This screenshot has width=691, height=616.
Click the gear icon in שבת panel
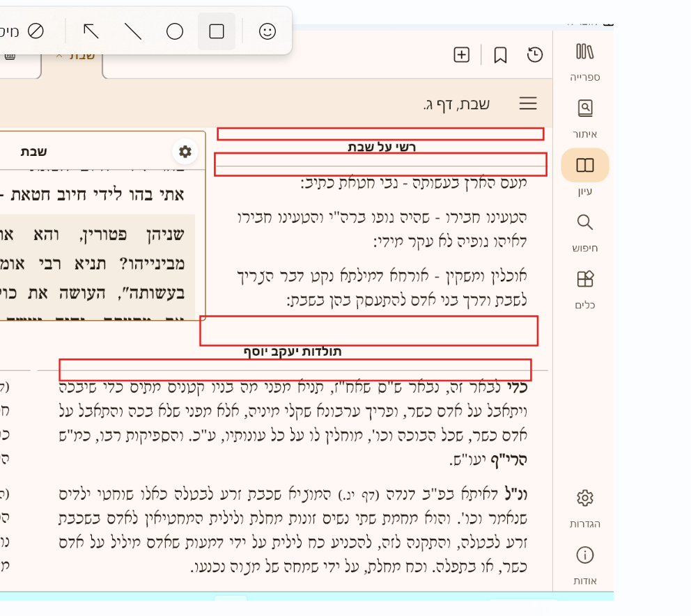point(185,152)
